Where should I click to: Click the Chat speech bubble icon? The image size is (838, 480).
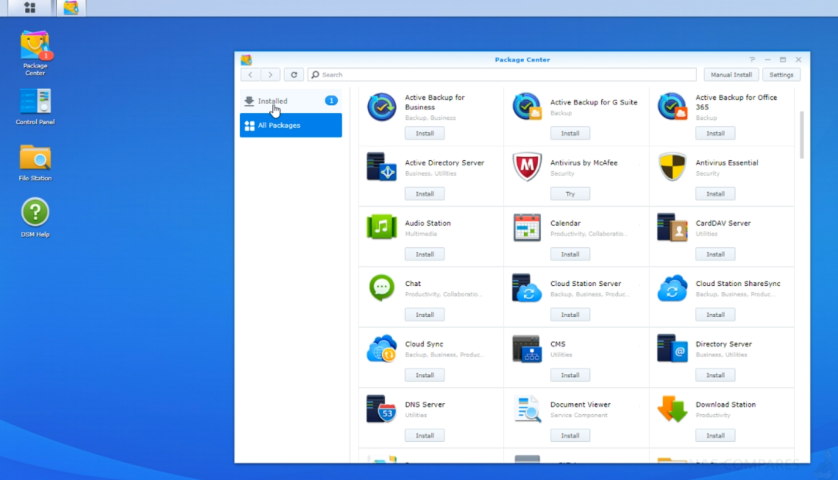[x=382, y=288]
